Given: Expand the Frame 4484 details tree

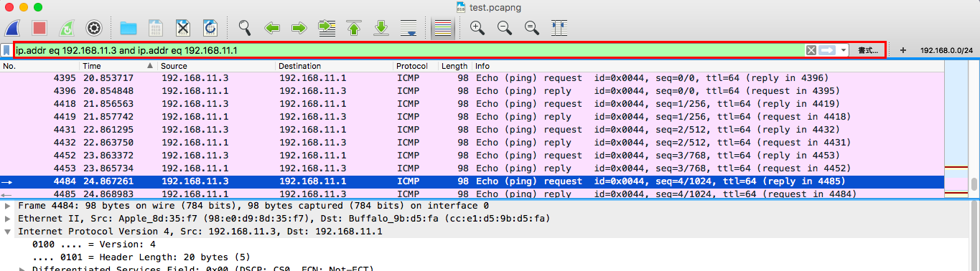Looking at the screenshot, I should (7, 206).
